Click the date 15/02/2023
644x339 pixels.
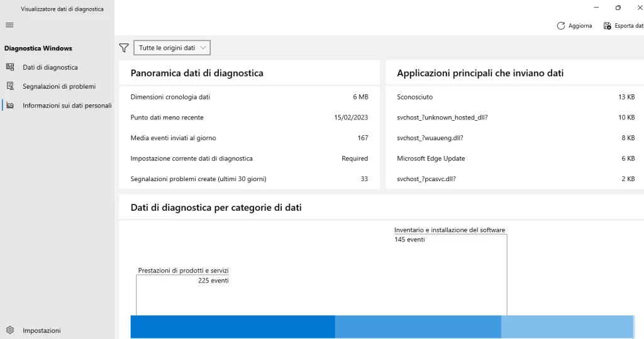[x=351, y=118]
